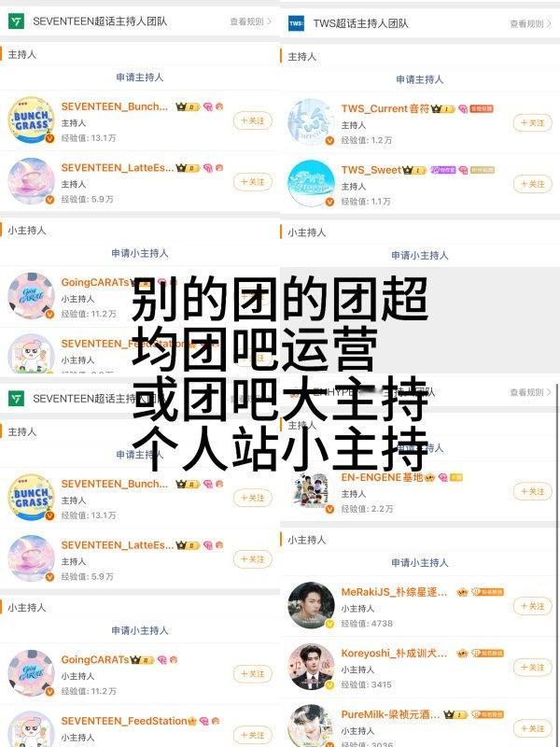Screen dimensions: 560x747
Task: Open the TWS超话主持人团队 title
Action: [360, 23]
